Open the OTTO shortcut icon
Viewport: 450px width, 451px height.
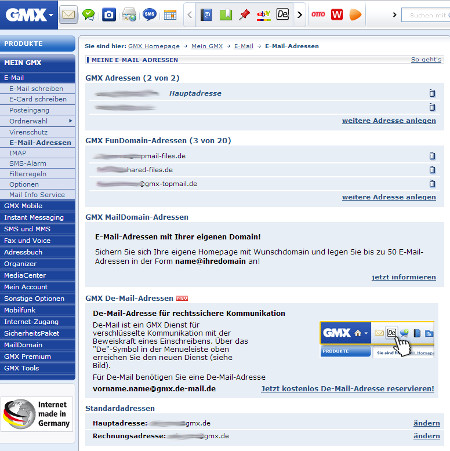318,14
